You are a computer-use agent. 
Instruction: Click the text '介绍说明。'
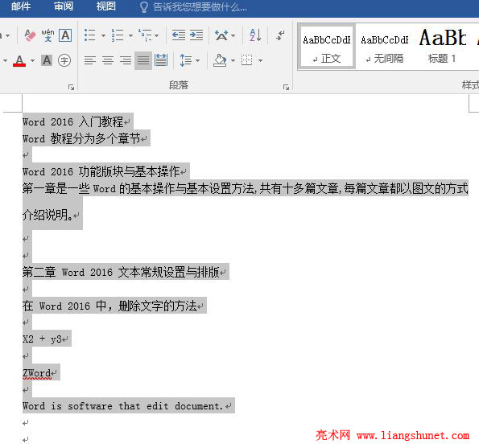coord(47,215)
